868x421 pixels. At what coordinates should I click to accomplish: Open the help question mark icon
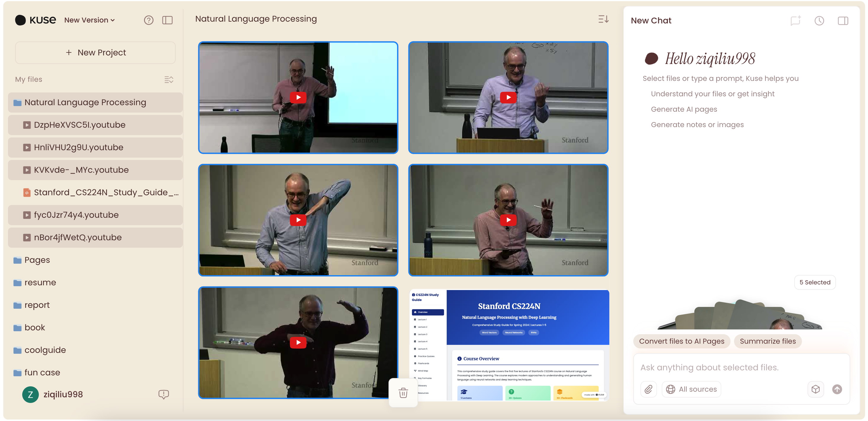(x=148, y=20)
